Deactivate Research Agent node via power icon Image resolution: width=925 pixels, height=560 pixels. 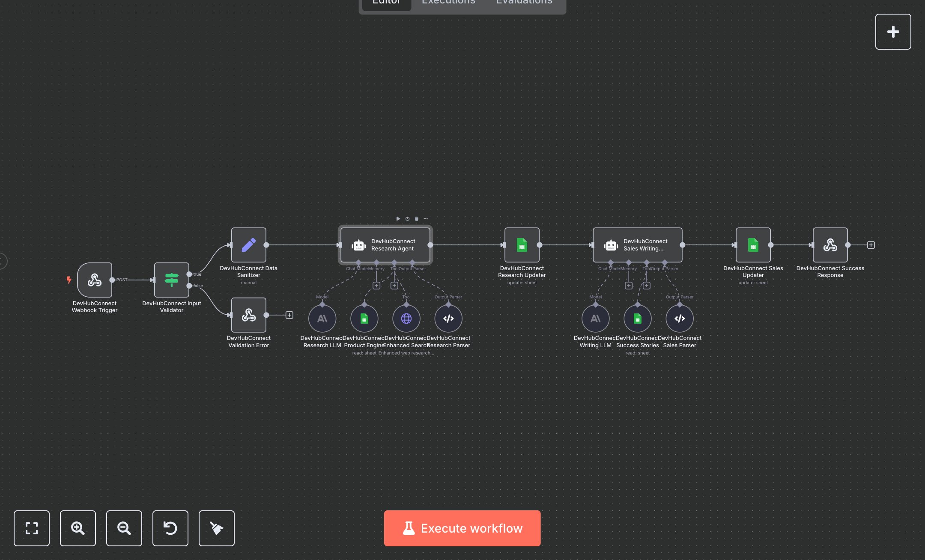click(407, 219)
